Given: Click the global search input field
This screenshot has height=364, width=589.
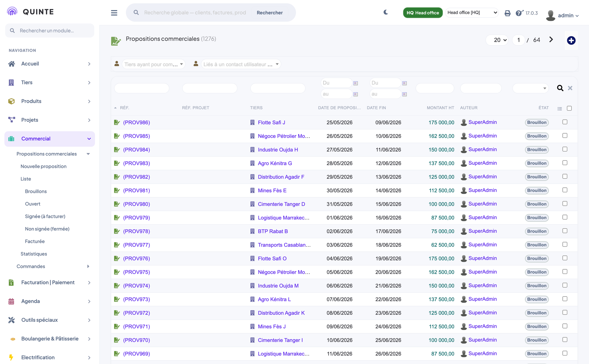Looking at the screenshot, I should click(195, 13).
